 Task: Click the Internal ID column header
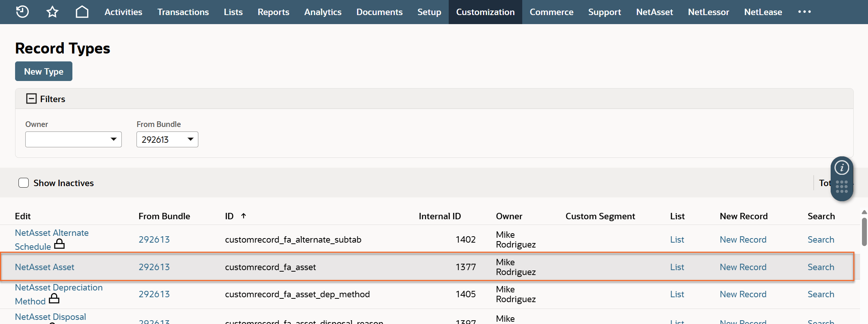pyautogui.click(x=440, y=216)
